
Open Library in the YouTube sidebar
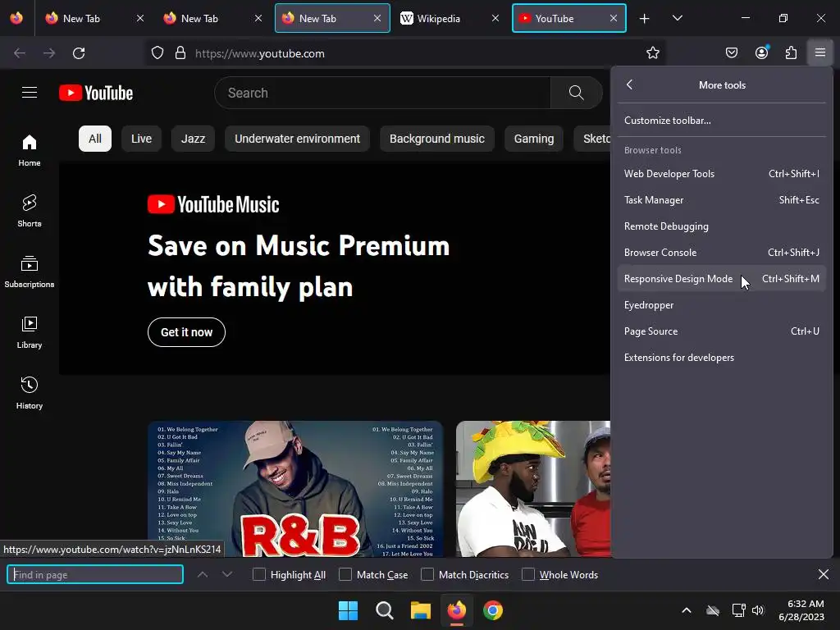point(30,333)
